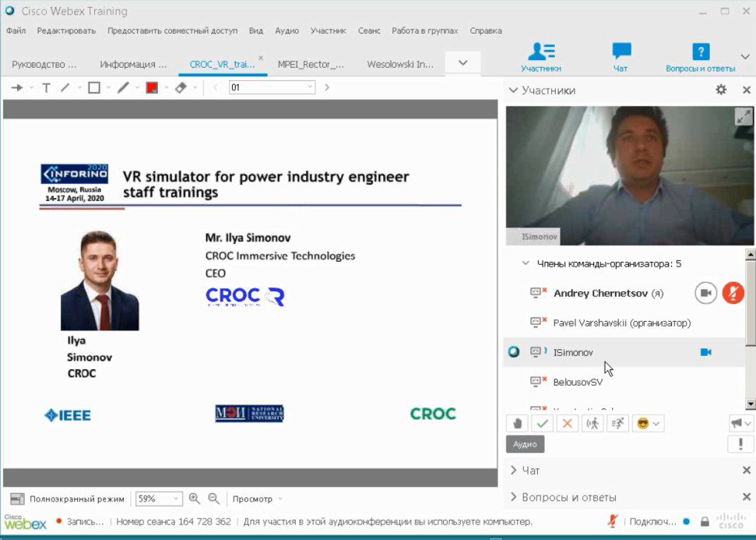Switch to the MPEI_Rector tab
Screen dimensions: 756x540
(x=311, y=65)
